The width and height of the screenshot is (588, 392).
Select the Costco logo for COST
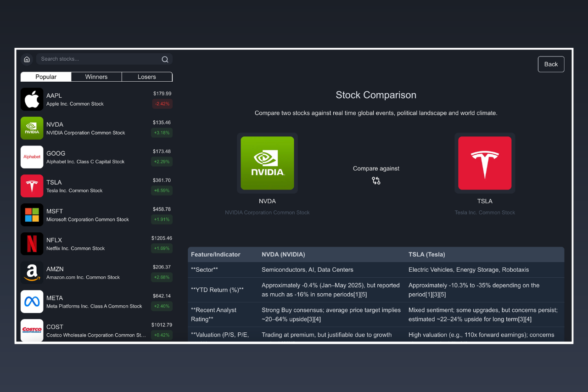[x=32, y=330]
